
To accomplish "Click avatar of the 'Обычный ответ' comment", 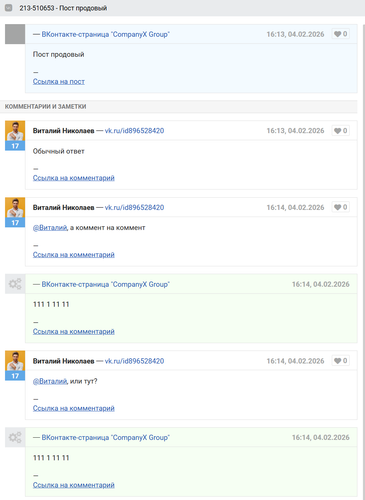I will (x=15, y=131).
